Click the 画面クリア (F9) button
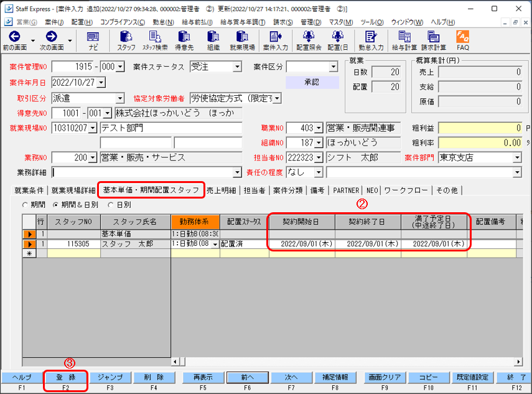Image resolution: width=532 pixels, height=394 pixels. click(385, 377)
